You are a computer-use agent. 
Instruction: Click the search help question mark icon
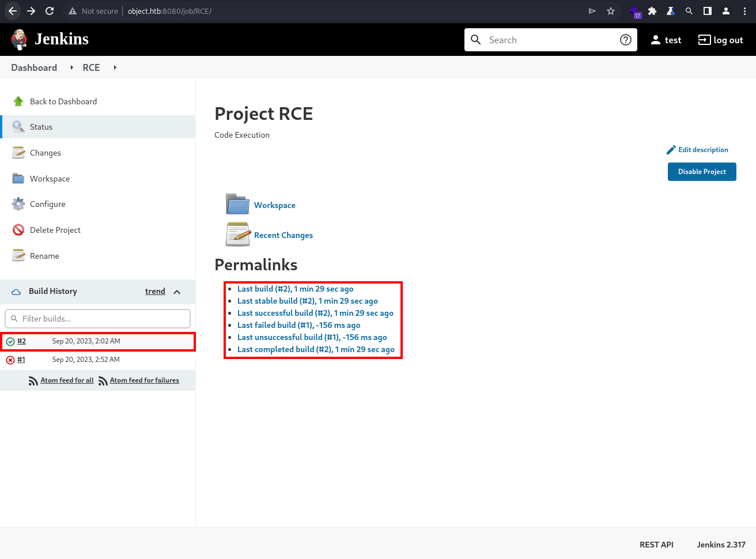click(x=626, y=40)
